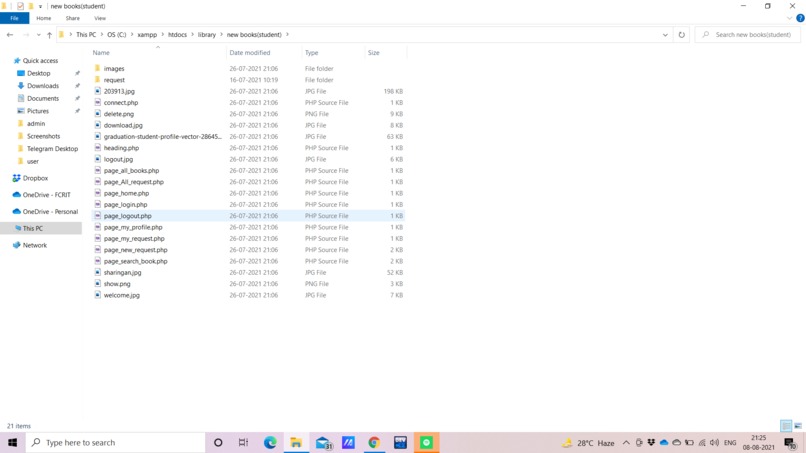The image size is (806, 453).
Task: Open Telegram Desktop in sidebar
Action: tap(52, 149)
